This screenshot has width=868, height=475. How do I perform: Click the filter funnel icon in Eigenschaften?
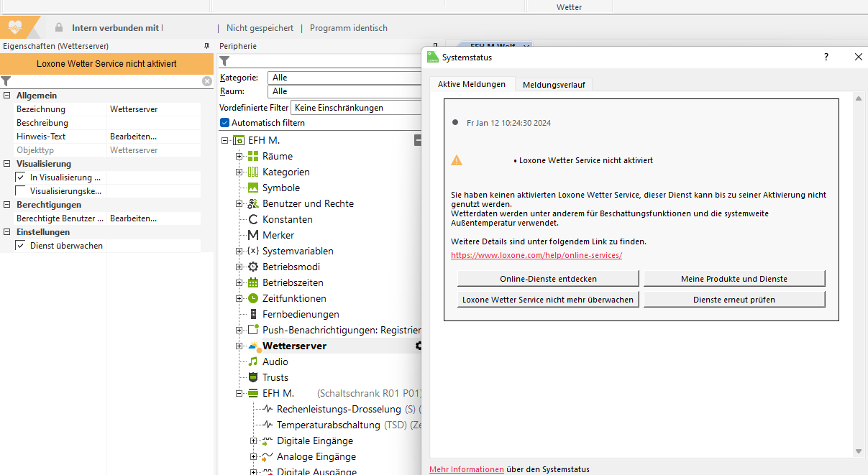[6, 81]
